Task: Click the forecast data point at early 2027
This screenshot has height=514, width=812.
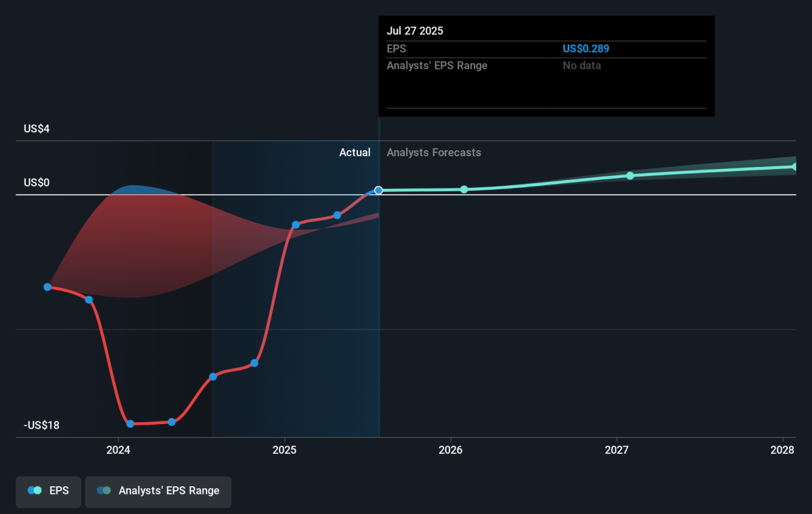Action: (630, 175)
